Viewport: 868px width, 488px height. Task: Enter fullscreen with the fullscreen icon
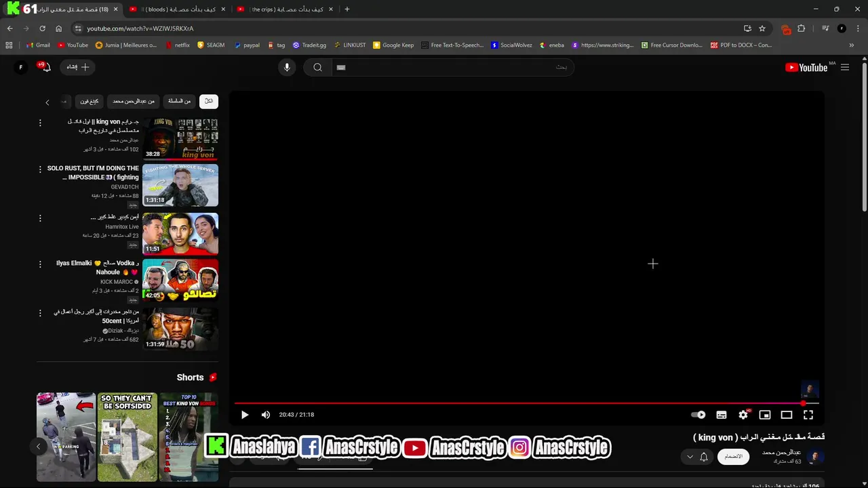click(x=808, y=415)
